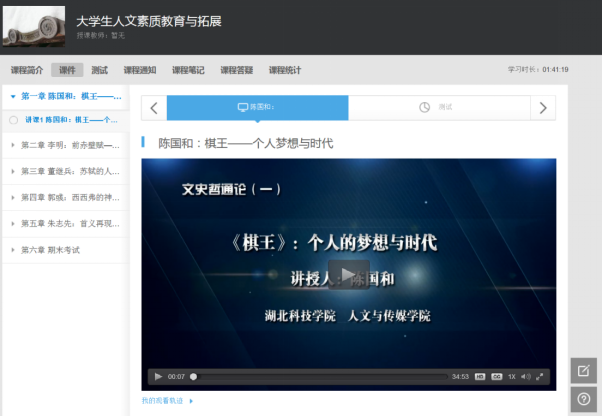Open the 课程笔记 menu tab

point(188,70)
